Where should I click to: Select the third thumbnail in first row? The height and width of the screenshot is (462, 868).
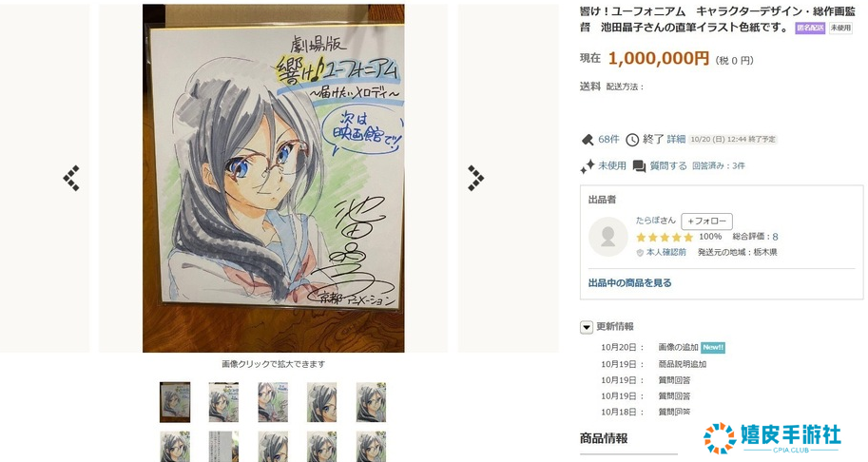(273, 402)
